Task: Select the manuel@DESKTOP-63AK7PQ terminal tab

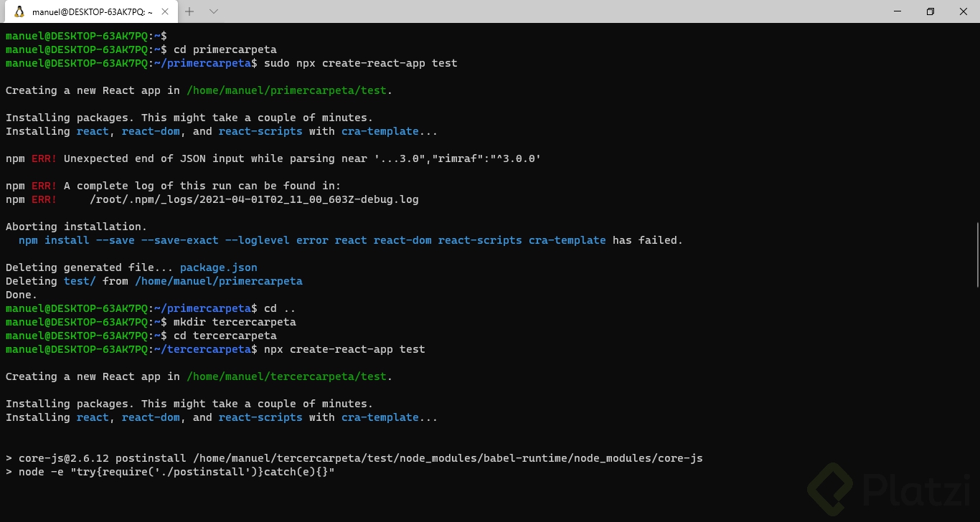Action: pos(91,11)
